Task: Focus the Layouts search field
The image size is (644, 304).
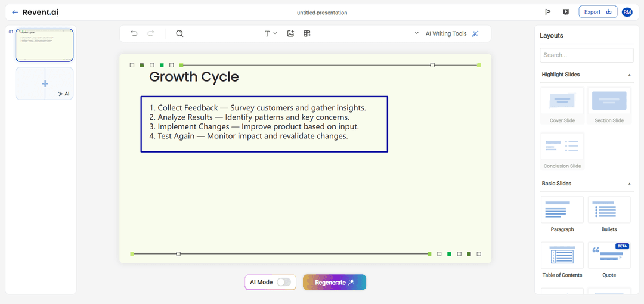Action: coord(587,55)
